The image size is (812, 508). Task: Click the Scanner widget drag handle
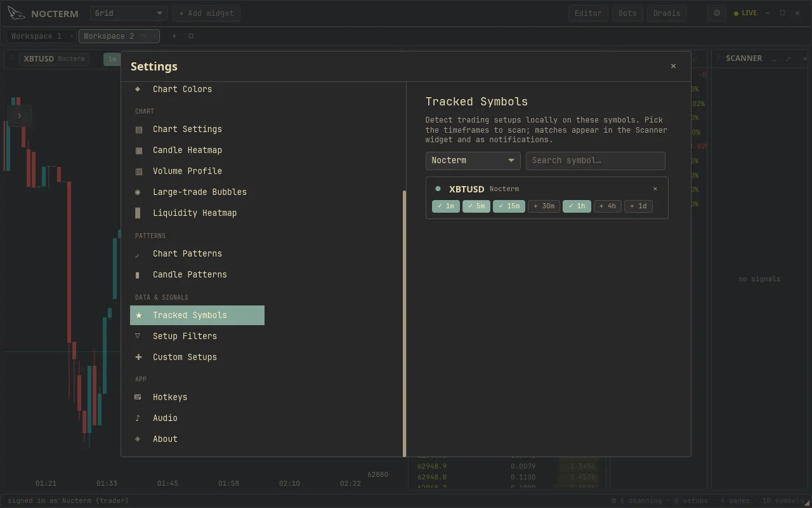tap(718, 58)
